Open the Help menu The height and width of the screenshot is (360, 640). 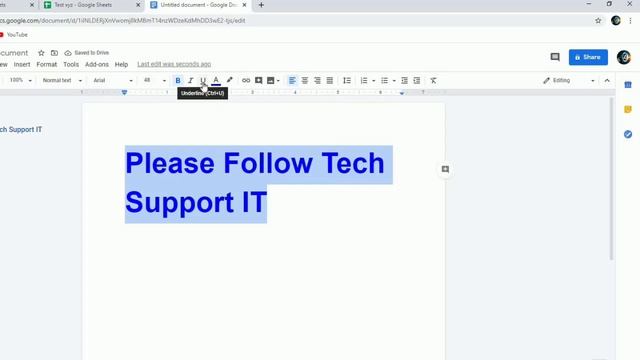(121, 64)
